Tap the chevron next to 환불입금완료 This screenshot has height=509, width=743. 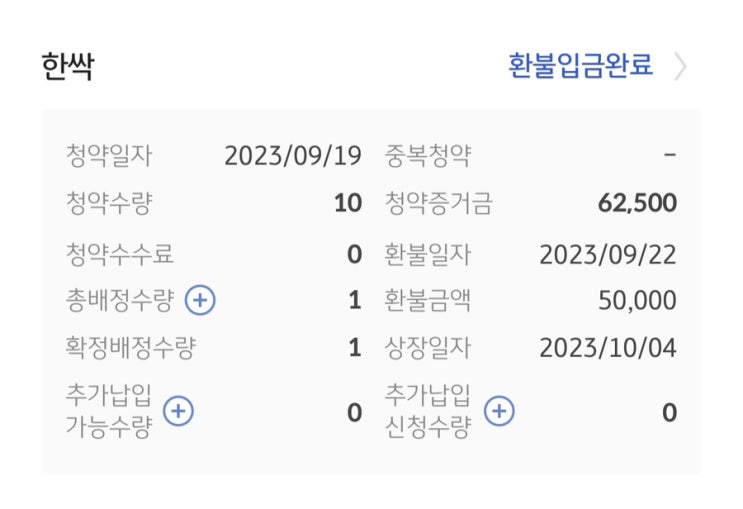tap(680, 67)
